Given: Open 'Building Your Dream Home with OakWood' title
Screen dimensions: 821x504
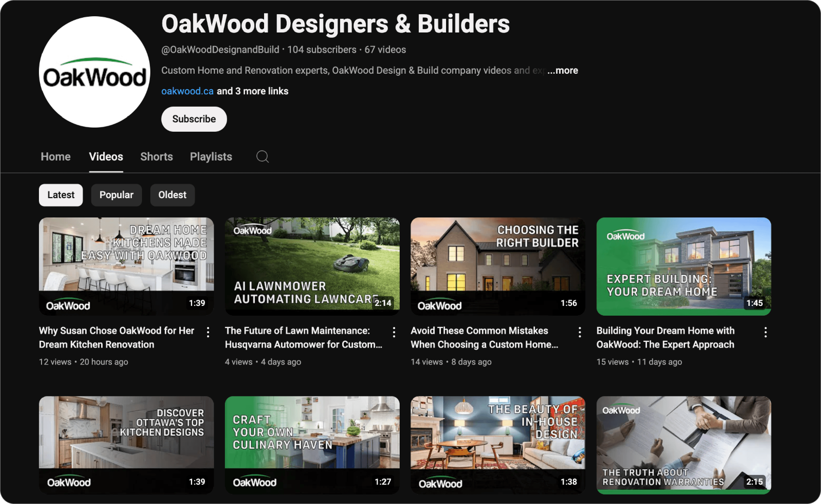Looking at the screenshot, I should [x=665, y=337].
